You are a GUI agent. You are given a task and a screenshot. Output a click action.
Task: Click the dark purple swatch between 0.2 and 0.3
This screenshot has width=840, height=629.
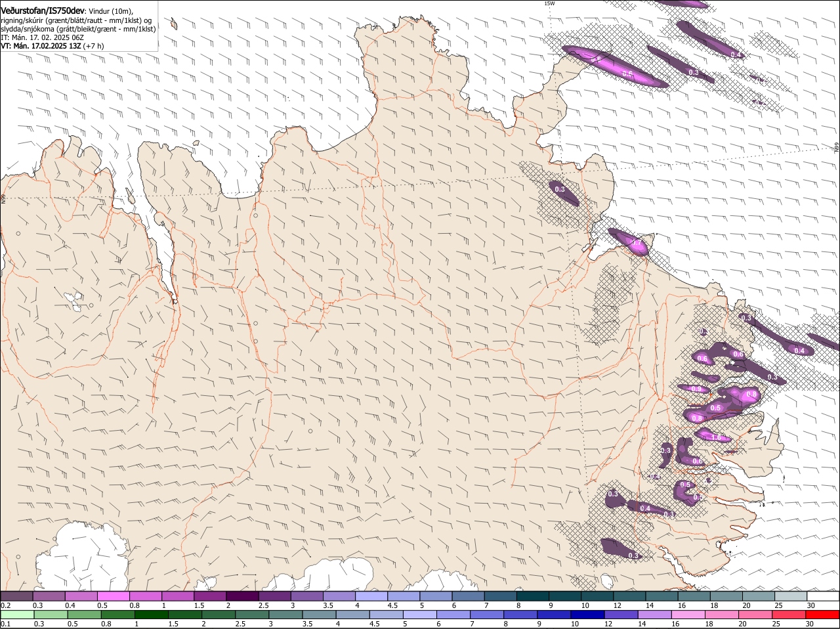click(x=16, y=596)
